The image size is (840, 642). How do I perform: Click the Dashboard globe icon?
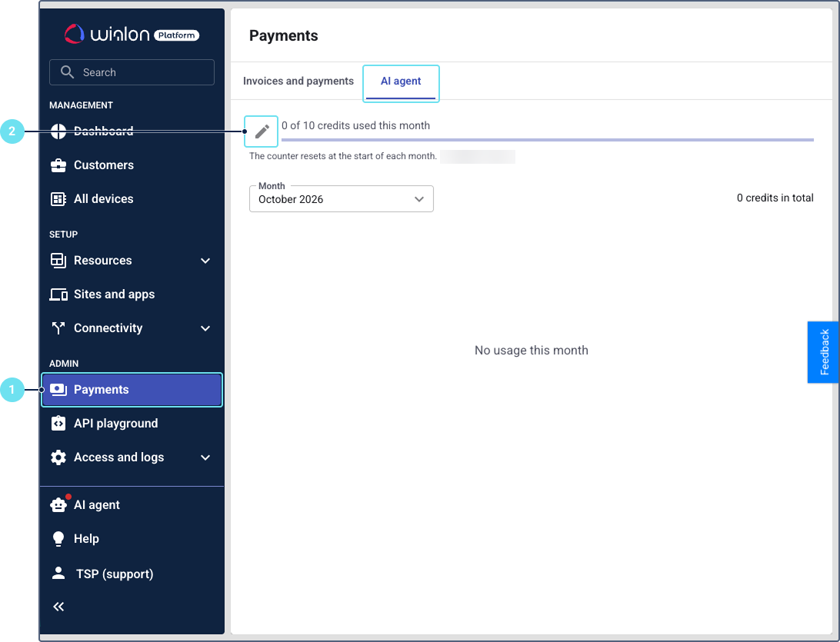coord(58,131)
